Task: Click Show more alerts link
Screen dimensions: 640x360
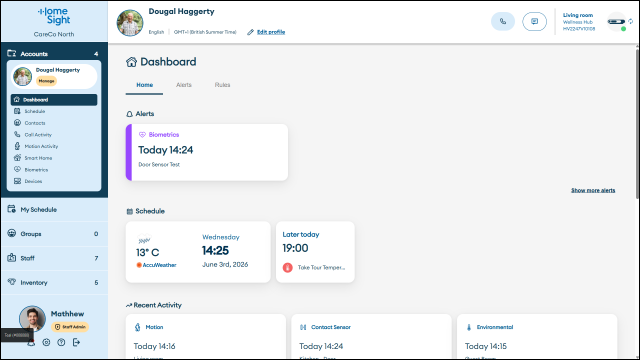Action: coord(593,190)
